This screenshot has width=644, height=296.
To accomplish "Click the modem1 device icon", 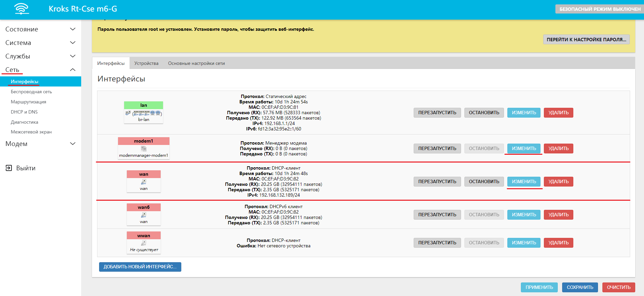I will 144,148.
